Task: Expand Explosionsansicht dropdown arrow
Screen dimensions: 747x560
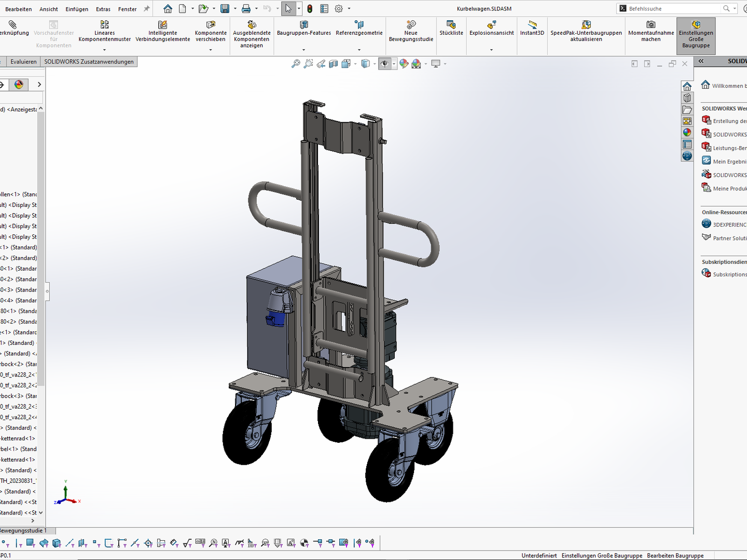Action: pyautogui.click(x=492, y=50)
